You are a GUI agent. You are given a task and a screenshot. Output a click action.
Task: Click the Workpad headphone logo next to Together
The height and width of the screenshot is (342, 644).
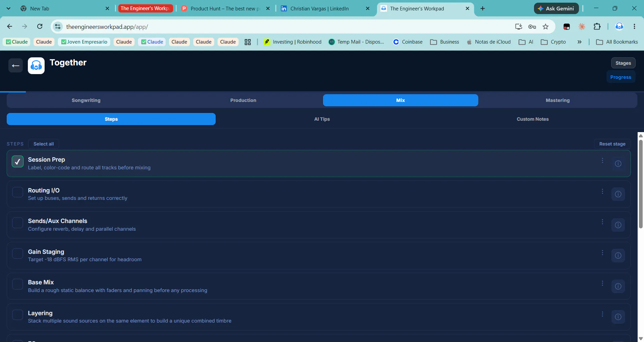click(x=36, y=66)
